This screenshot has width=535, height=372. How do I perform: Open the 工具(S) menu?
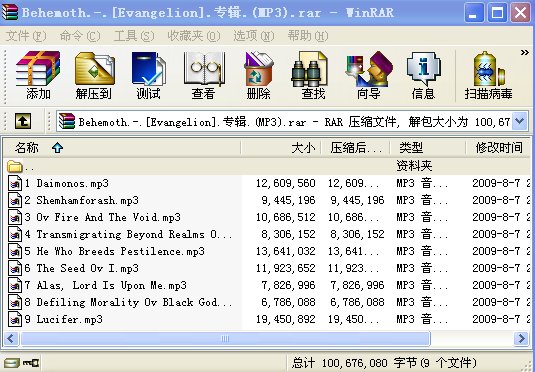click(x=134, y=36)
